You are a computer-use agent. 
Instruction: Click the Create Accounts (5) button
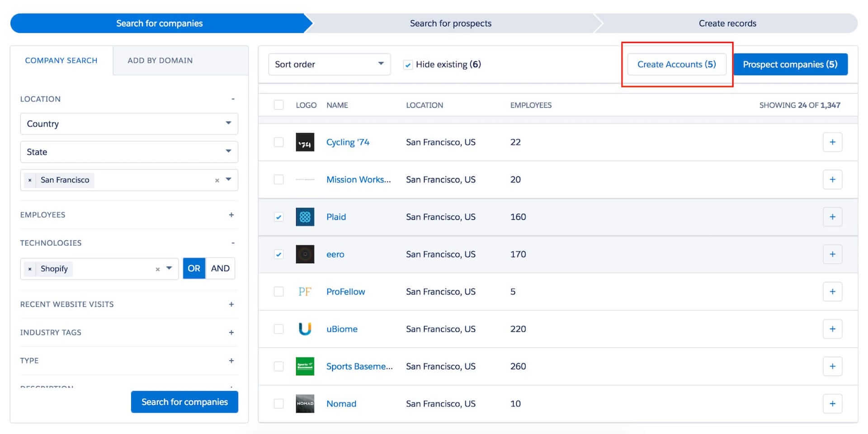tap(676, 64)
